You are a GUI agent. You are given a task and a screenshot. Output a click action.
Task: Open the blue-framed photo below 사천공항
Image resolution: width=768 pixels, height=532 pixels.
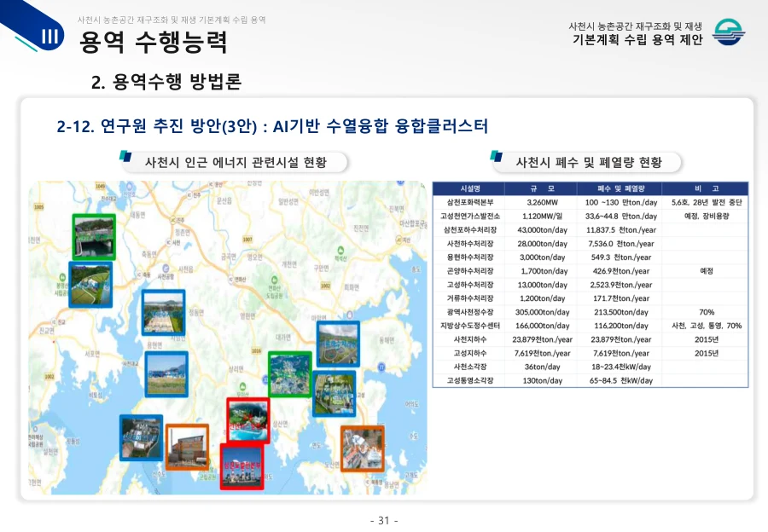164,312
